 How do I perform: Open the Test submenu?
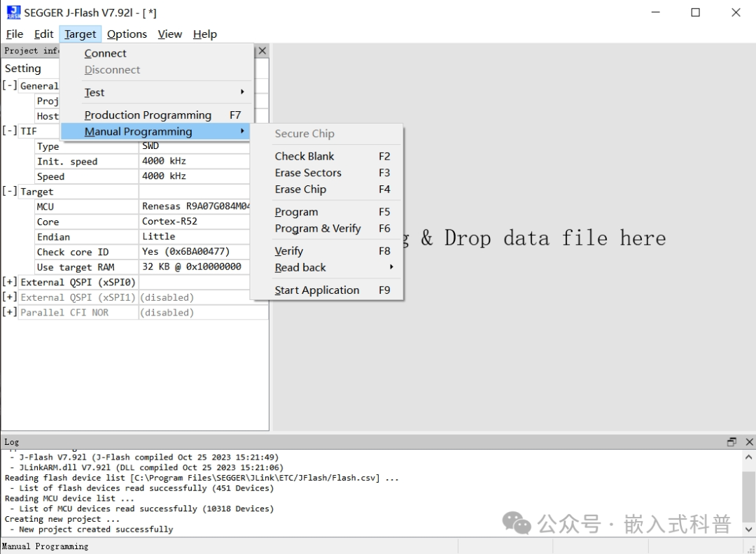click(157, 92)
